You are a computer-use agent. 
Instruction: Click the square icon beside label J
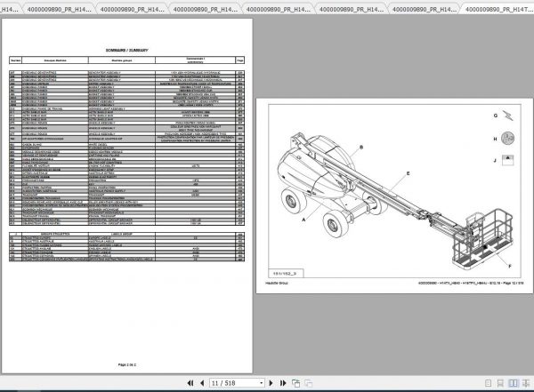[x=507, y=160]
